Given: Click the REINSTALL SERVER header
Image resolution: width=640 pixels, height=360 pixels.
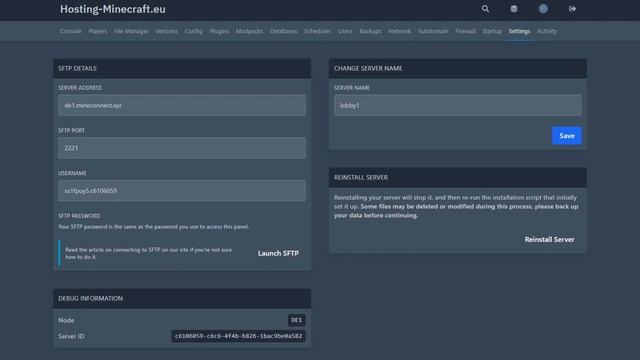Looking at the screenshot, I should coord(458,178).
